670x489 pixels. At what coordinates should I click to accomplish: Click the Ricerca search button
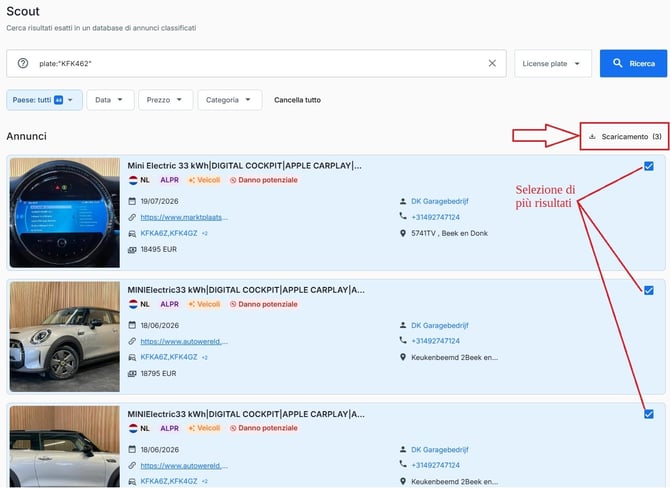coord(633,63)
